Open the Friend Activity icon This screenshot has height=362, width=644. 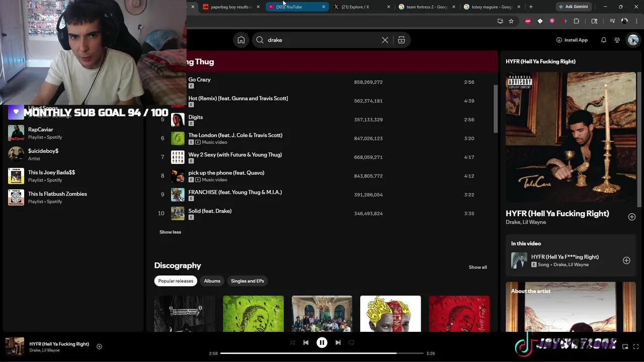tap(617, 40)
